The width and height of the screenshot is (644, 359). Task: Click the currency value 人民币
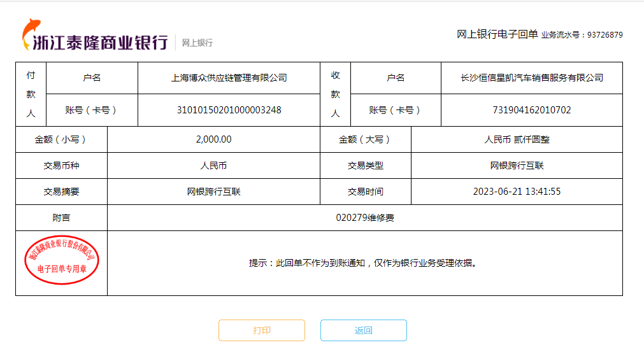(213, 165)
